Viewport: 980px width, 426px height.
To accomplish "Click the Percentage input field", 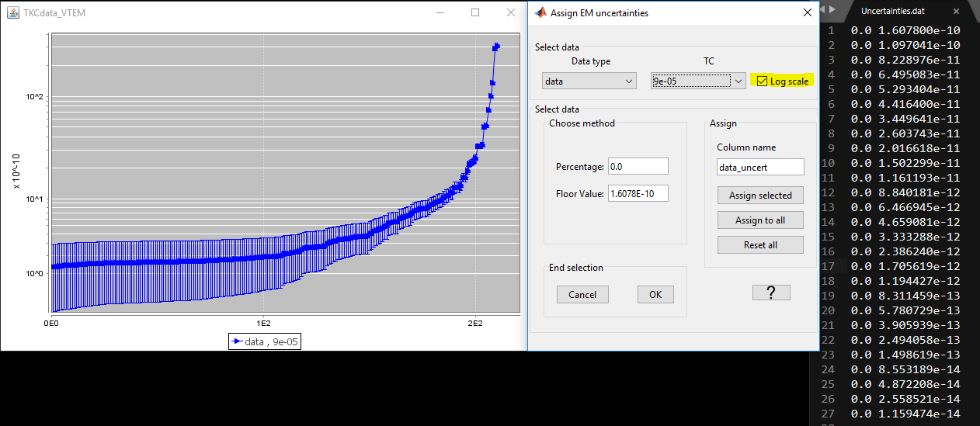I will tap(638, 166).
